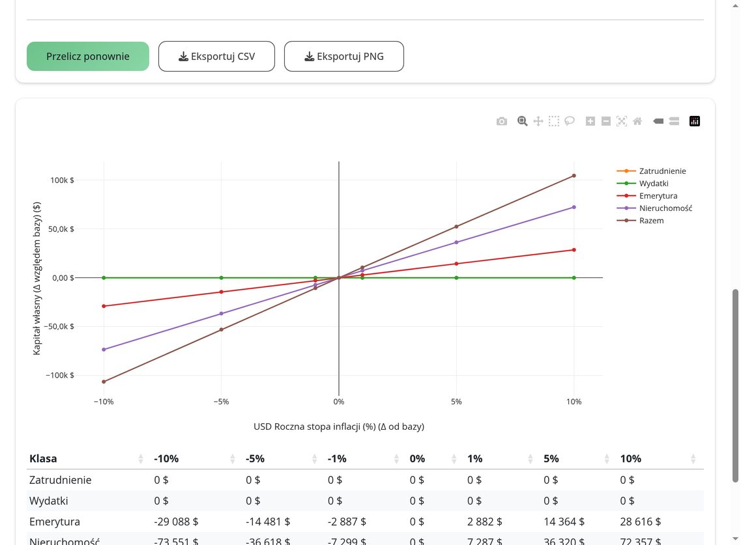
Task: Hide the Emerytura series in the legend
Action: (x=647, y=196)
